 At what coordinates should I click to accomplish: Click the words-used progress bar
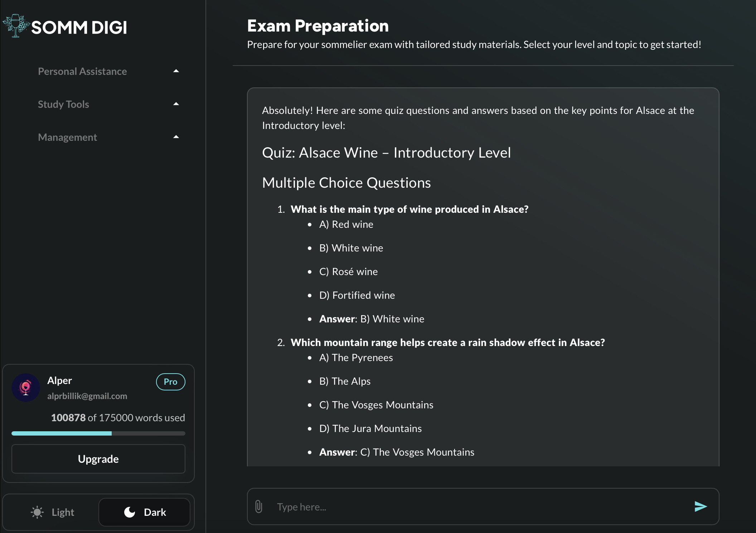coord(98,433)
